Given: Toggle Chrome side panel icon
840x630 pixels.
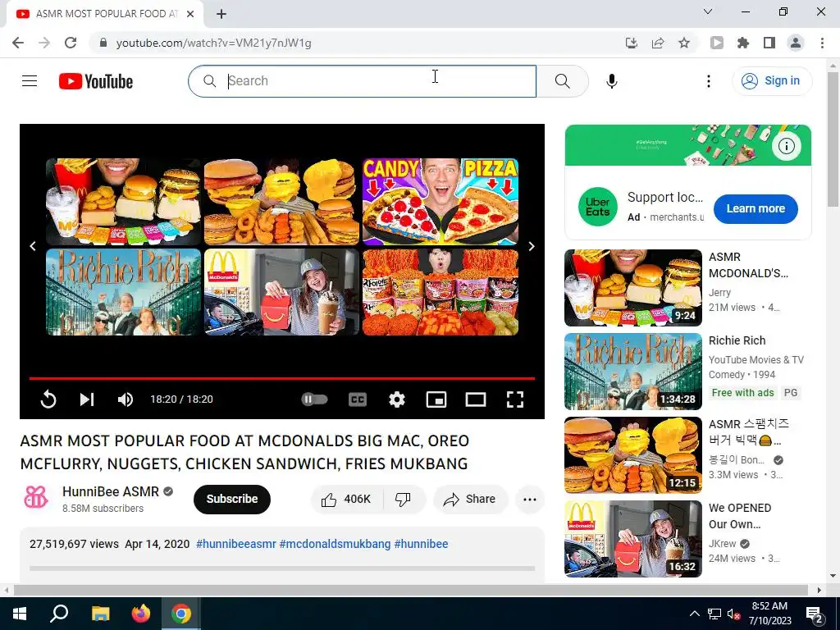Looking at the screenshot, I should [x=769, y=43].
